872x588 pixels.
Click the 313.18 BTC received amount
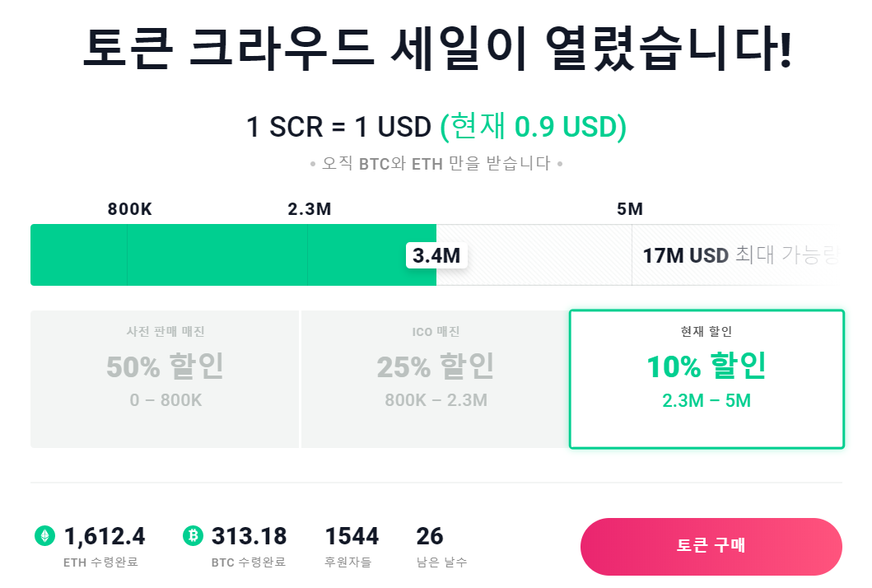(x=249, y=537)
